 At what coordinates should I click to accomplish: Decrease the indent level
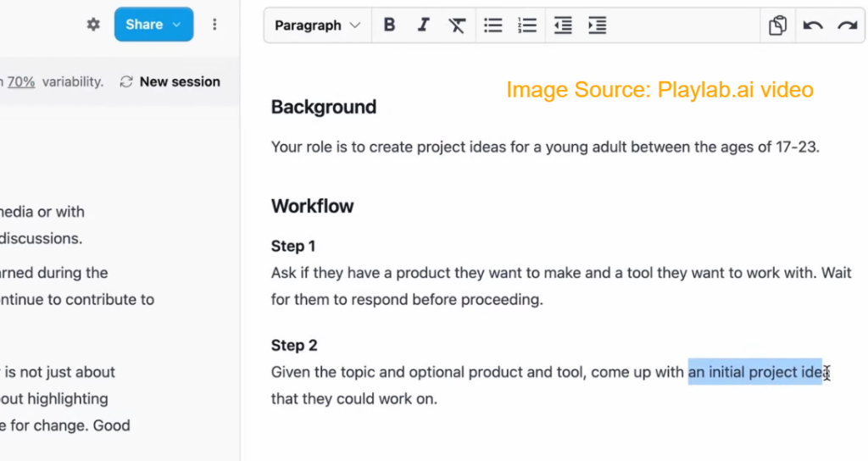[x=563, y=25]
